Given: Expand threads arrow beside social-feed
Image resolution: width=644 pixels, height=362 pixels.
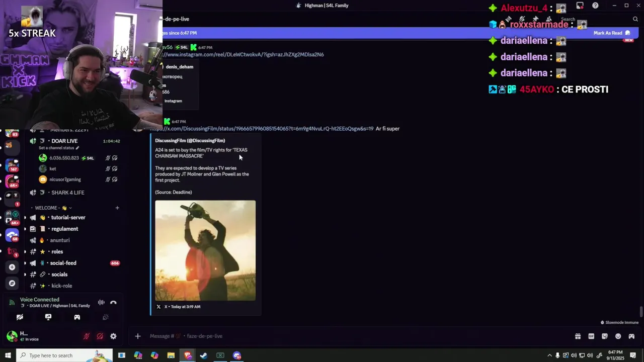Looking at the screenshot, I should (25, 263).
